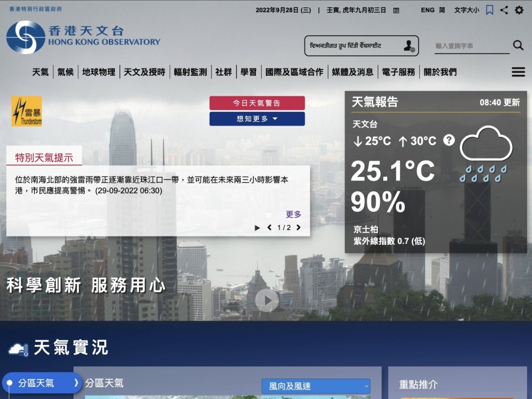Open the 輻射監測 menu
Viewport: 532px width, 399px height.
pyautogui.click(x=190, y=72)
